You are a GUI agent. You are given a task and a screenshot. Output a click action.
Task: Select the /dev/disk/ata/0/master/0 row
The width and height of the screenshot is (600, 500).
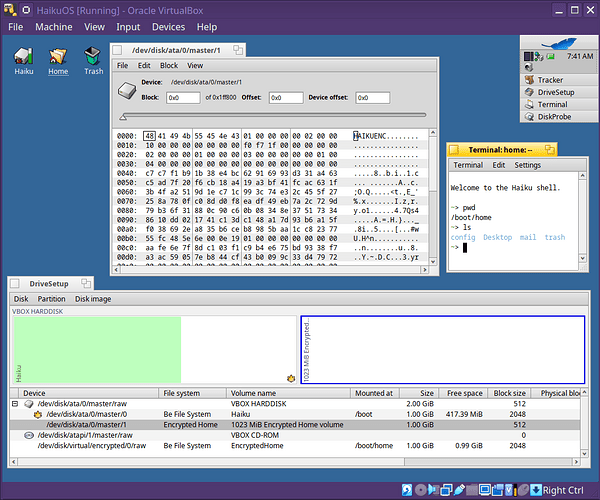[295, 414]
